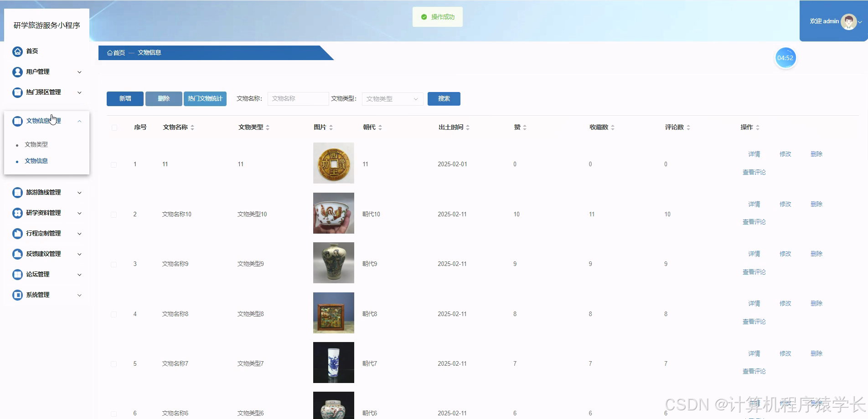Sort by 收藏数 column arrows
868x419 pixels.
pos(613,128)
